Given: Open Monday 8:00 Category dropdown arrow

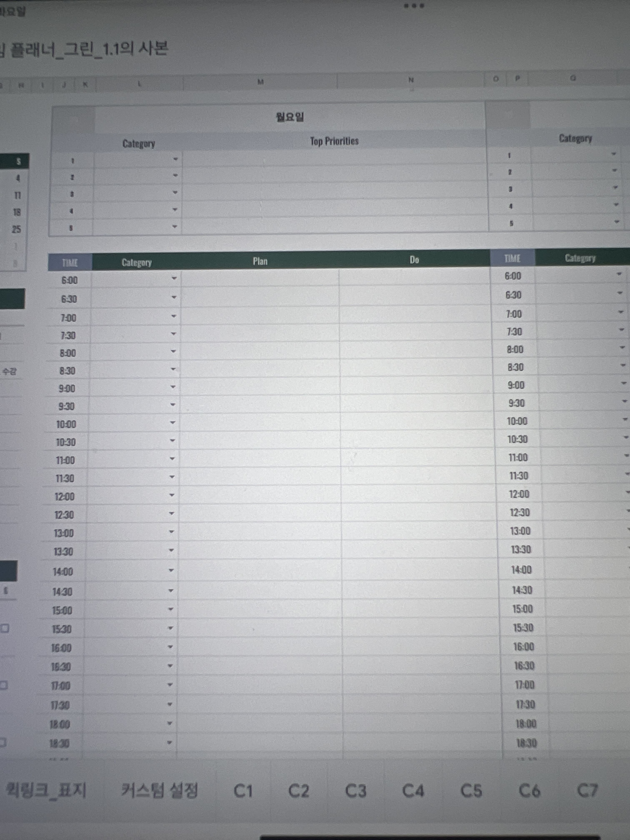Looking at the screenshot, I should tap(173, 351).
